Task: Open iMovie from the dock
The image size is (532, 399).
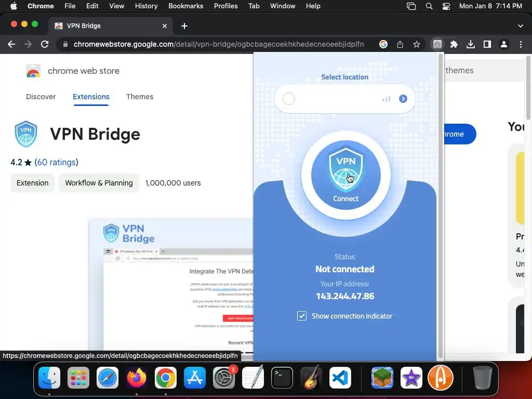Action: point(411,378)
